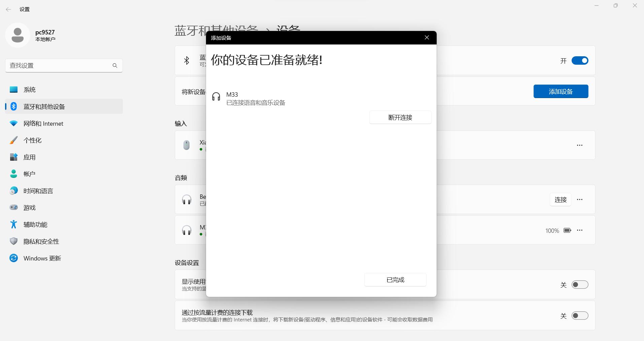Select the 系统 settings icon

pos(13,89)
